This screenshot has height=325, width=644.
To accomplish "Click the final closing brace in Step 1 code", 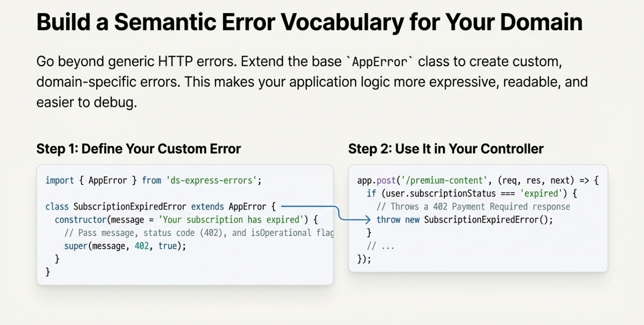I will pos(48,272).
